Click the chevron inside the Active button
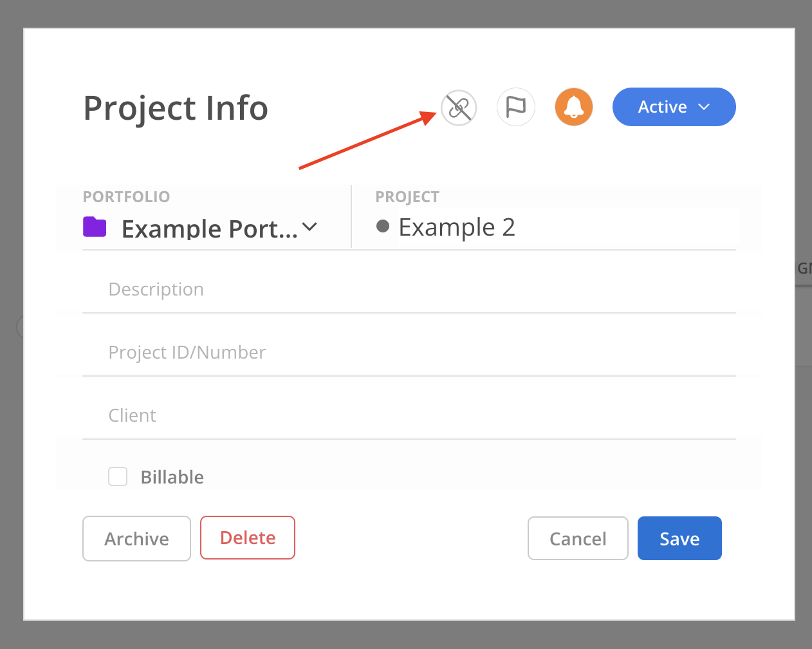The height and width of the screenshot is (649, 812). [704, 107]
